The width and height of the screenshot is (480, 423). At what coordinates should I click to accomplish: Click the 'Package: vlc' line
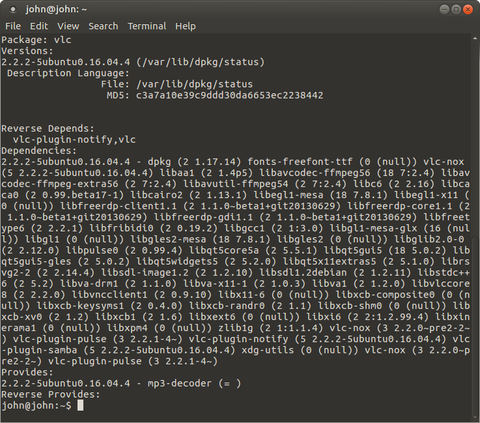36,40
